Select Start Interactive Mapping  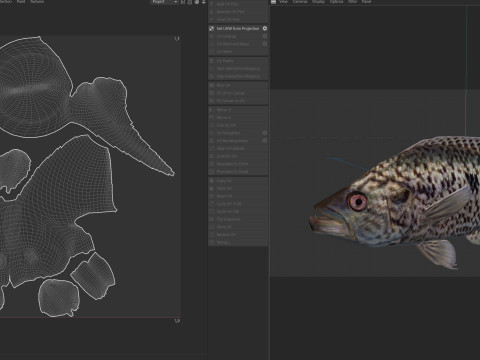(238, 69)
